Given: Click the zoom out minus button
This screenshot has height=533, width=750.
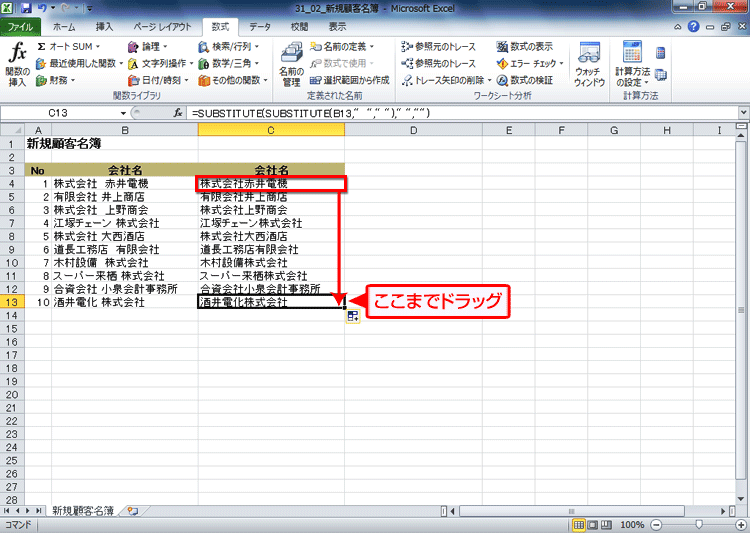Looking at the screenshot, I should pyautogui.click(x=656, y=525).
